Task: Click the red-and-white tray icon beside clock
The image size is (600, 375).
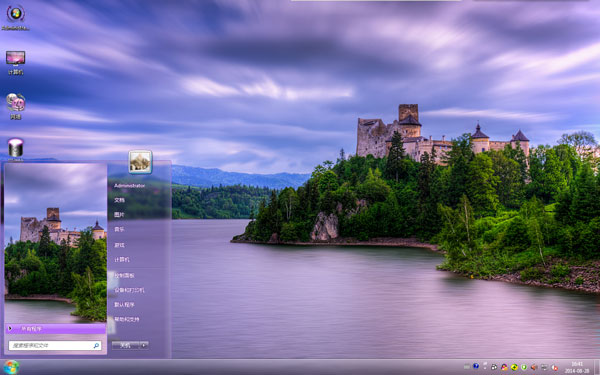Action: pos(554,367)
